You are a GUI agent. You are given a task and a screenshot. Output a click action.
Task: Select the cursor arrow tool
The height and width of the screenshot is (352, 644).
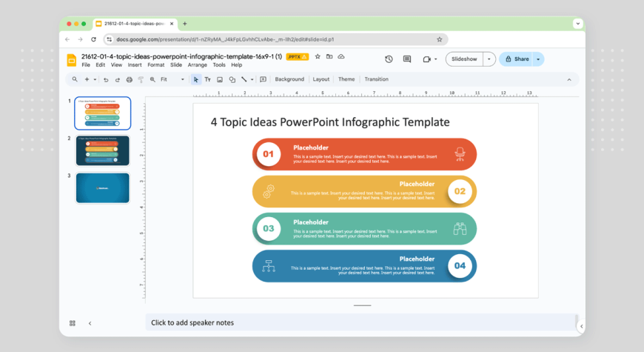196,79
